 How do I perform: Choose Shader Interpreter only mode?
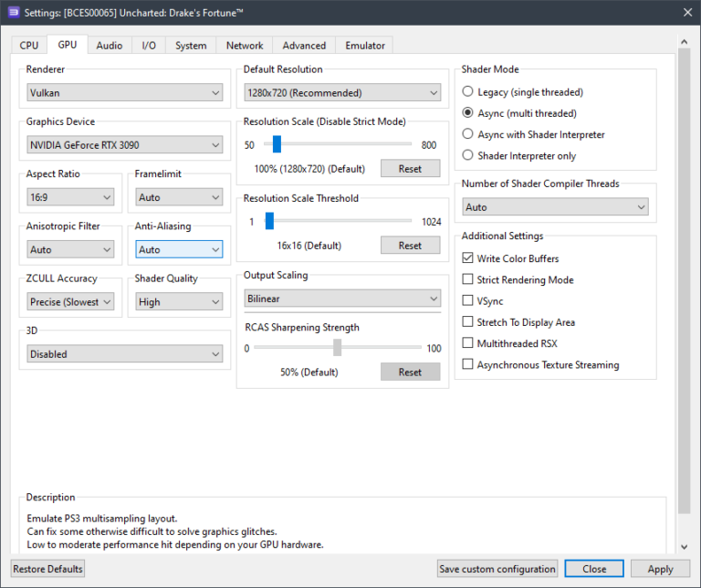click(468, 155)
